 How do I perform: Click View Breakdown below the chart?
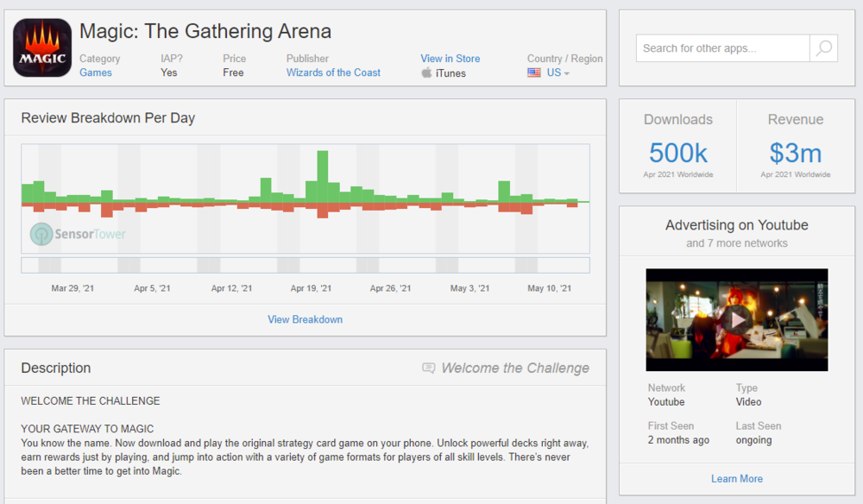coord(305,319)
